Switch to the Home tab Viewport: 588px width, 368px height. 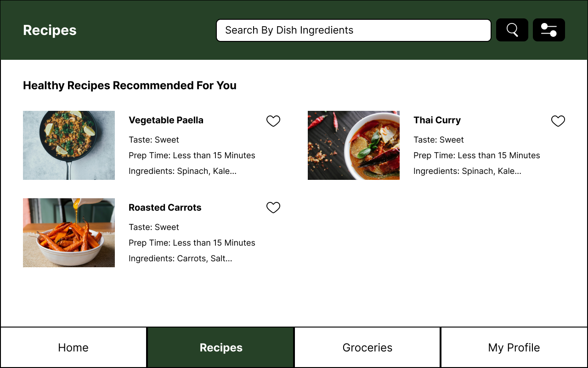[x=73, y=347]
